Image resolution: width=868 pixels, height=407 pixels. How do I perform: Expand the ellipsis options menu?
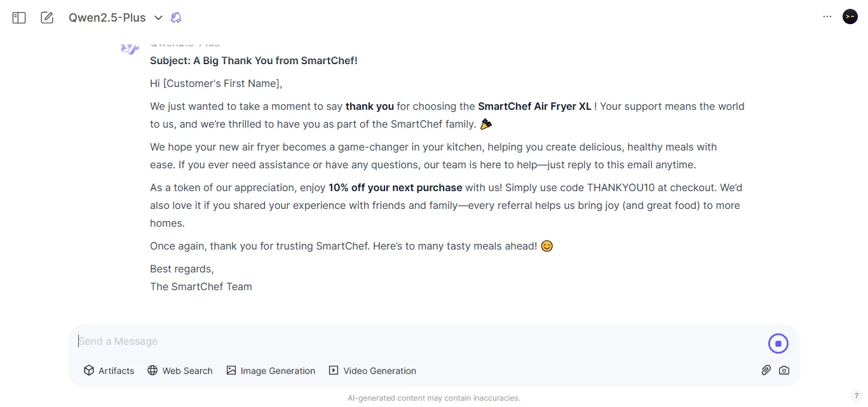(x=827, y=17)
